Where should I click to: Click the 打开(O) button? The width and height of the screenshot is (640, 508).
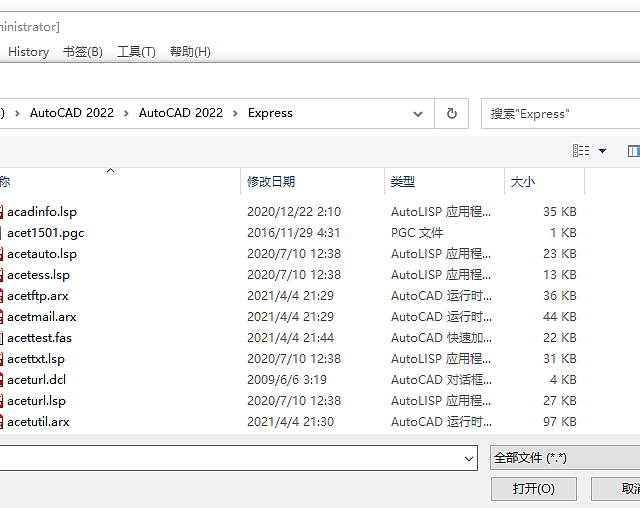point(534,489)
